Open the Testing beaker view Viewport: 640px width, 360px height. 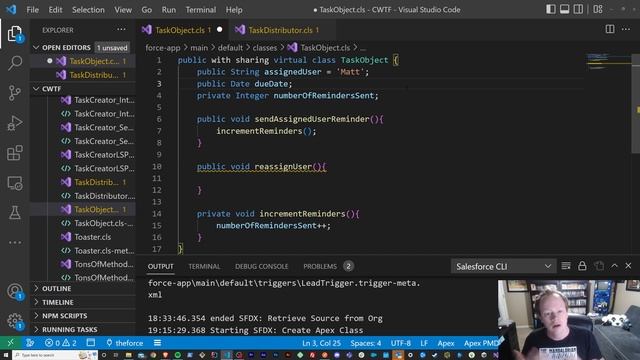tap(15, 213)
